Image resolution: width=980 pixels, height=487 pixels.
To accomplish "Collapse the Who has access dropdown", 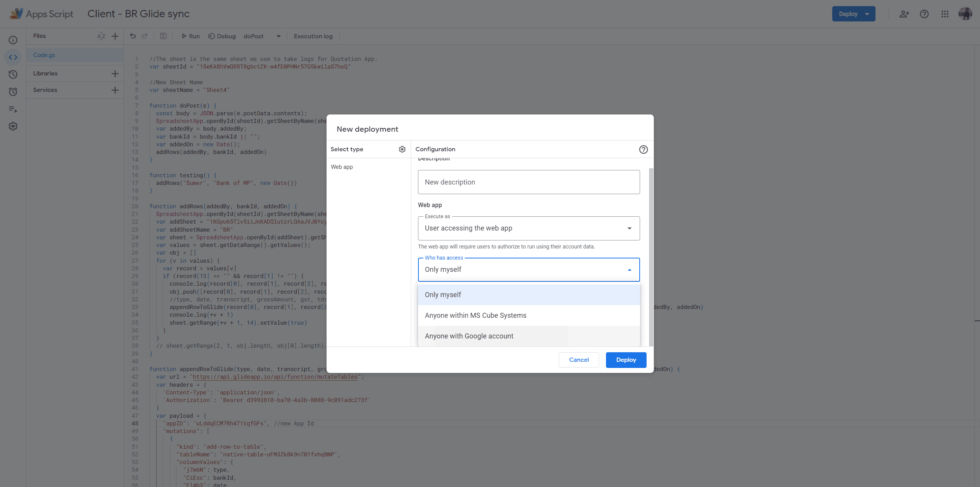I will point(529,270).
